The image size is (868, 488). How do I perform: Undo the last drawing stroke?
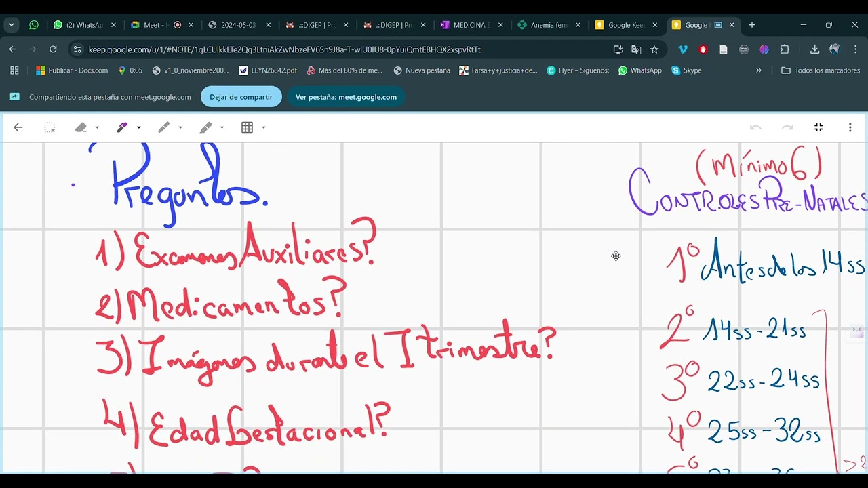[755, 127]
